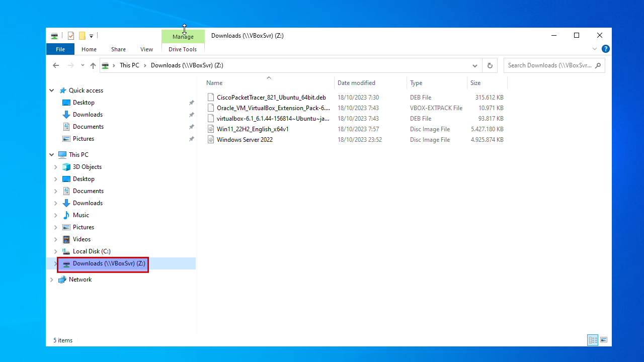Collapse the Quick access tree node
644x362 pixels.
click(52, 90)
